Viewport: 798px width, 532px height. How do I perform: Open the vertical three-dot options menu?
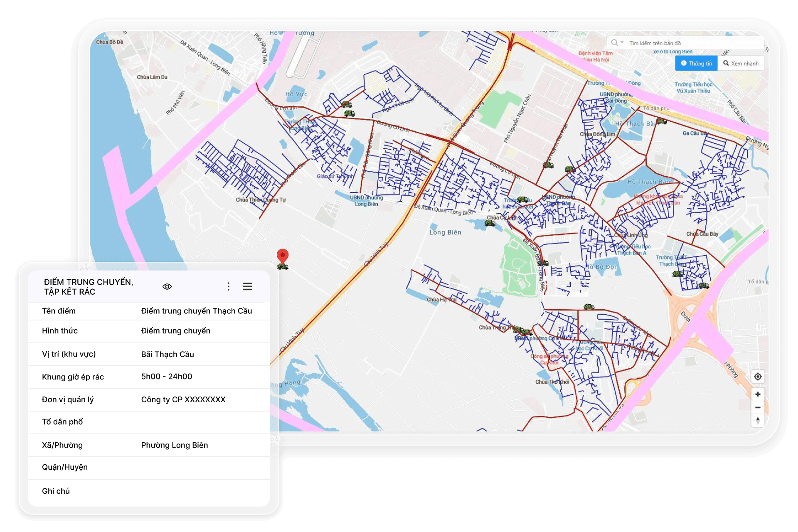[228, 286]
